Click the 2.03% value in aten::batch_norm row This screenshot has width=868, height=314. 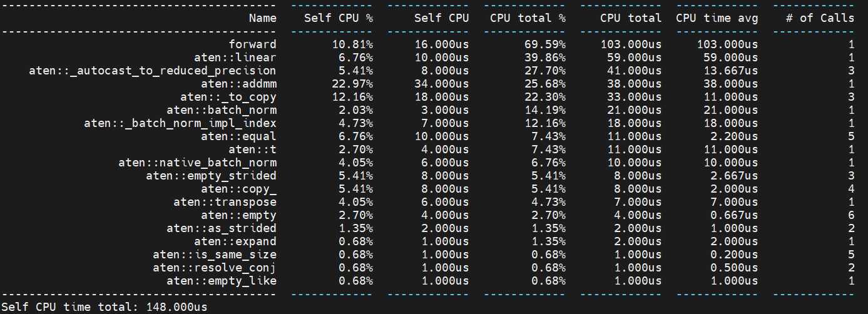coord(356,110)
